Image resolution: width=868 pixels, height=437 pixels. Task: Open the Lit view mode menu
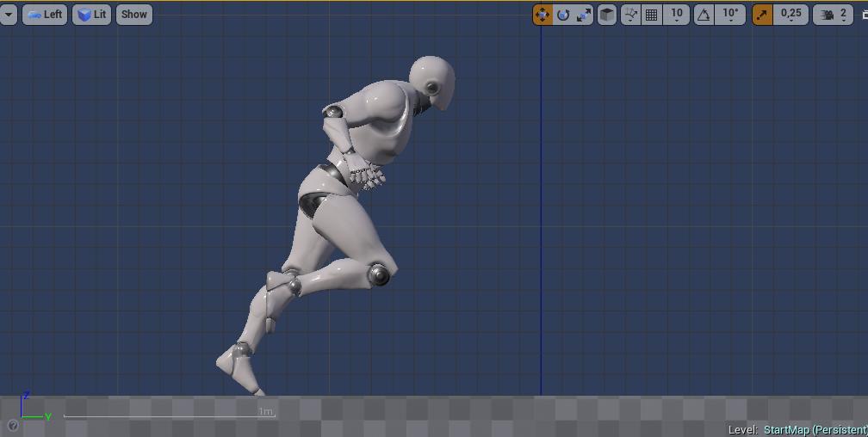[92, 15]
